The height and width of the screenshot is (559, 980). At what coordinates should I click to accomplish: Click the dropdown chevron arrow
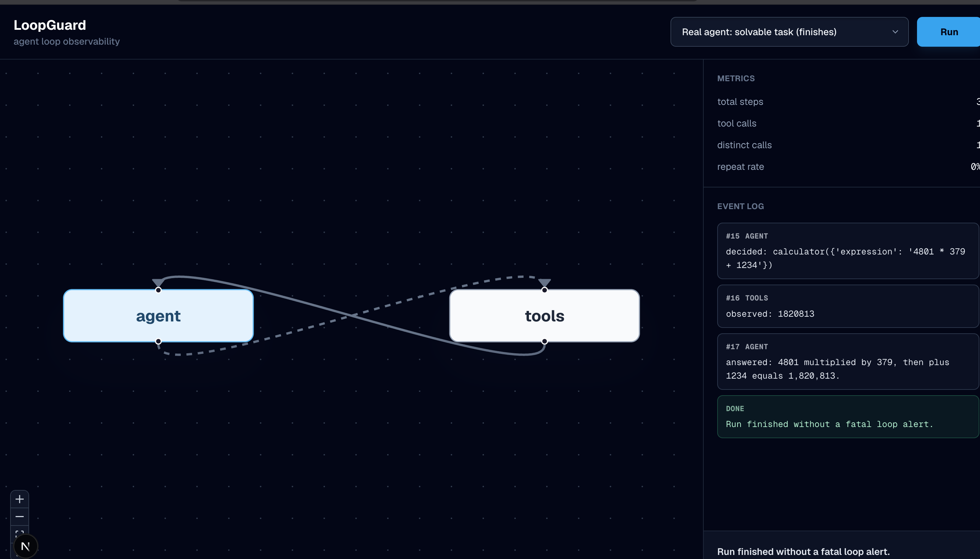pos(895,32)
